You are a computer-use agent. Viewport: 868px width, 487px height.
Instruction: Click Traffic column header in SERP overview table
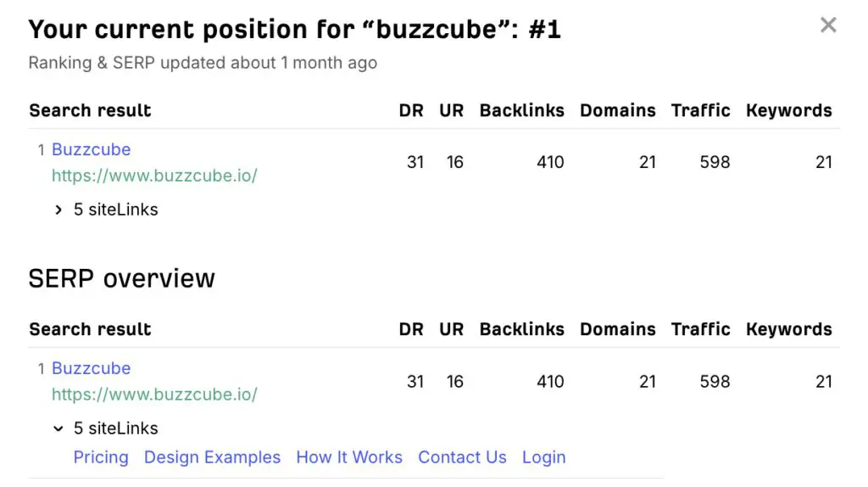[700, 329]
